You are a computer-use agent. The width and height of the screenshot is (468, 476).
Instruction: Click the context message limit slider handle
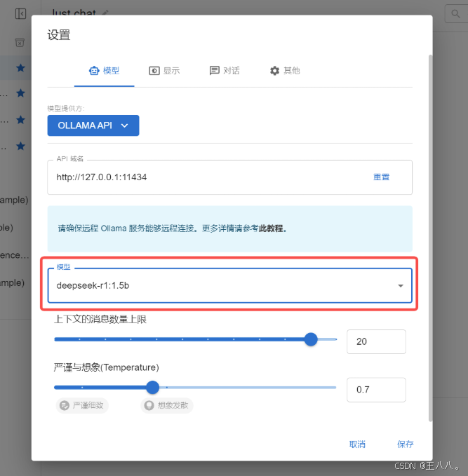point(311,339)
